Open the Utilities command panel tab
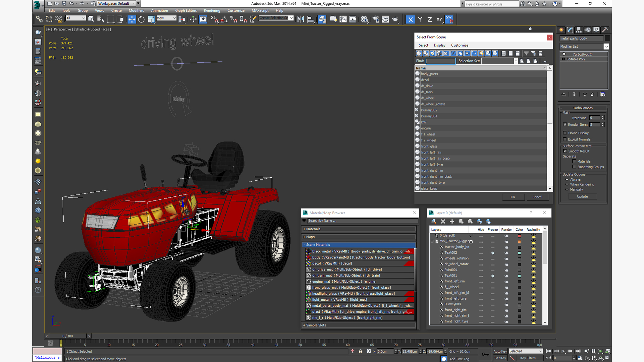The width and height of the screenshot is (644, 362). point(605,30)
